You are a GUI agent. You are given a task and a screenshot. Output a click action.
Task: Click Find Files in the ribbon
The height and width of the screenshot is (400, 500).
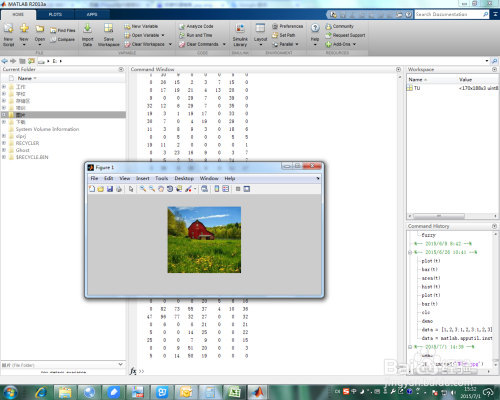click(63, 30)
